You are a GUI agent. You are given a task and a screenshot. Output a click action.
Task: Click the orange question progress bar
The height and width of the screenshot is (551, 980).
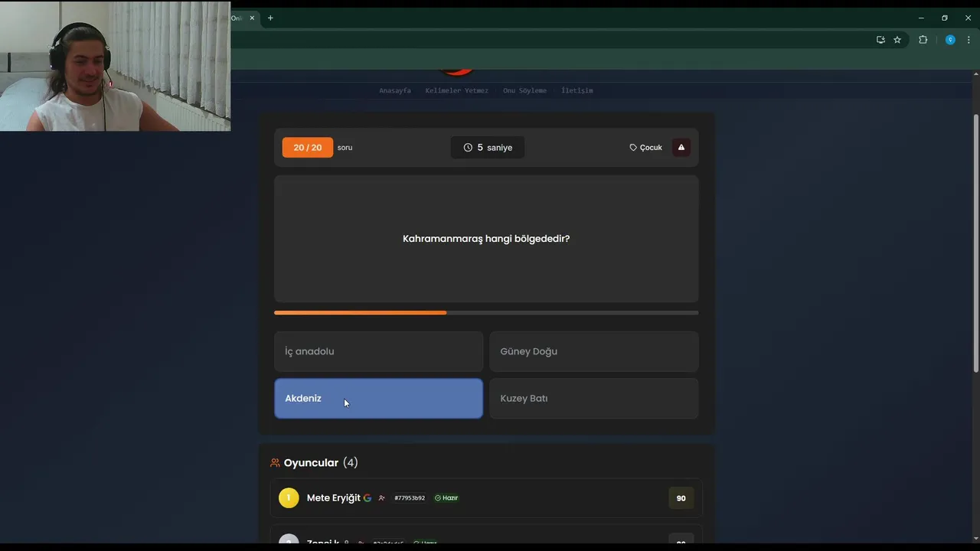486,313
